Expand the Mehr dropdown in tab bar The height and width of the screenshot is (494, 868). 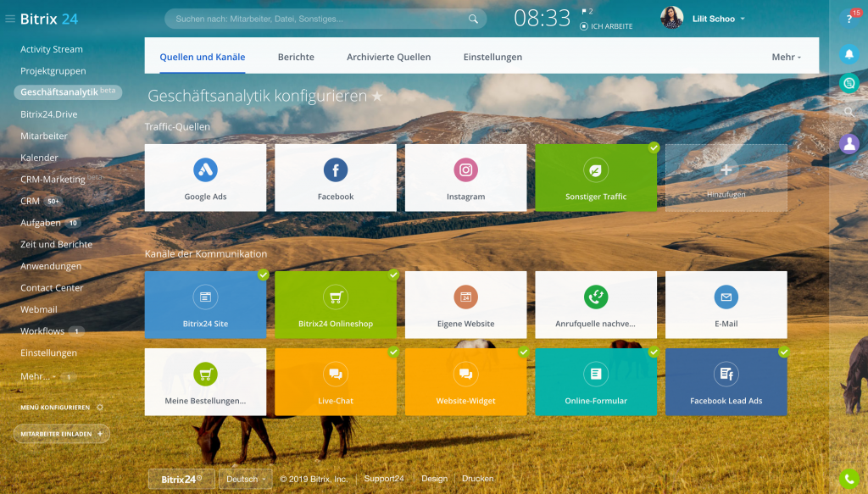point(786,57)
